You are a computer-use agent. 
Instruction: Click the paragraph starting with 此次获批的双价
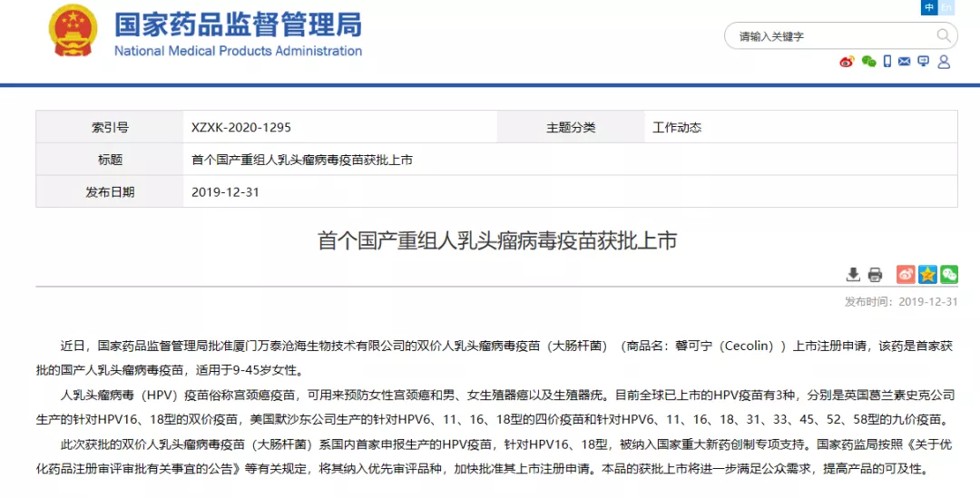[496, 455]
